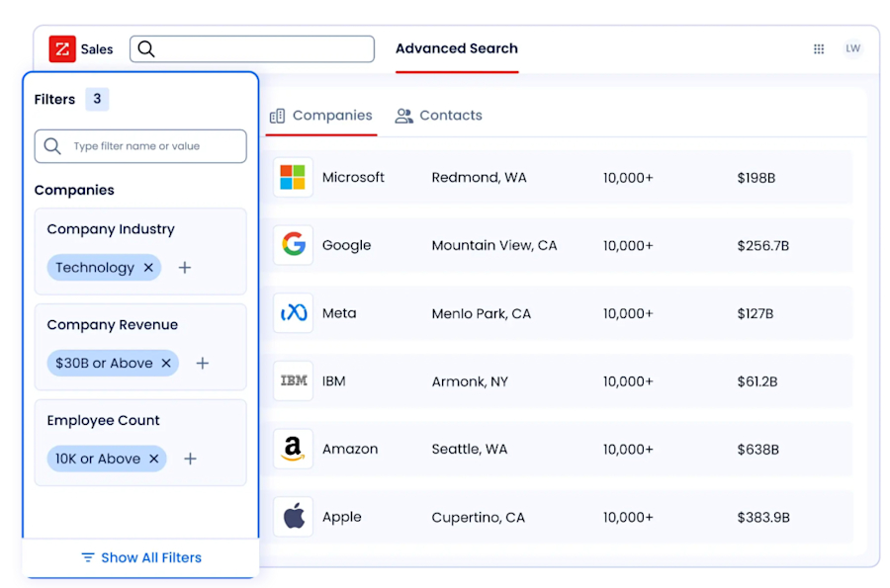Click the filter search magnifier icon
This screenshot has width=890, height=588.
52,146
